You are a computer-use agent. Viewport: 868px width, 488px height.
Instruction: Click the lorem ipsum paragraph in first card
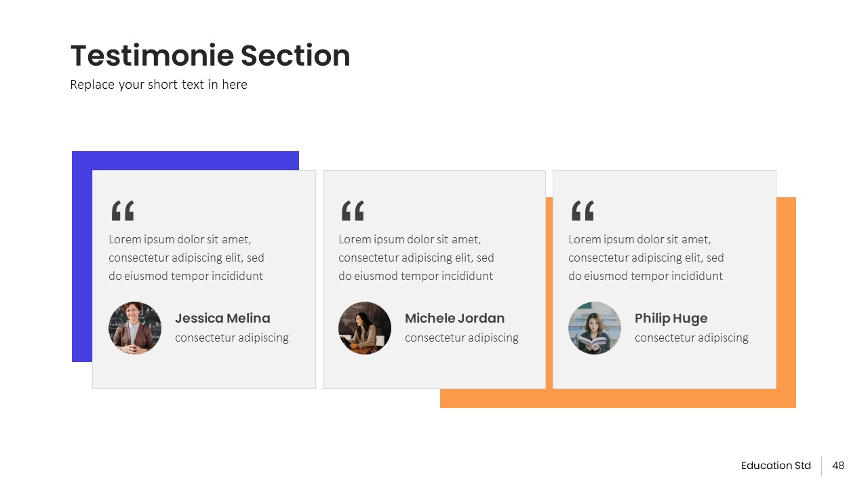point(186,258)
